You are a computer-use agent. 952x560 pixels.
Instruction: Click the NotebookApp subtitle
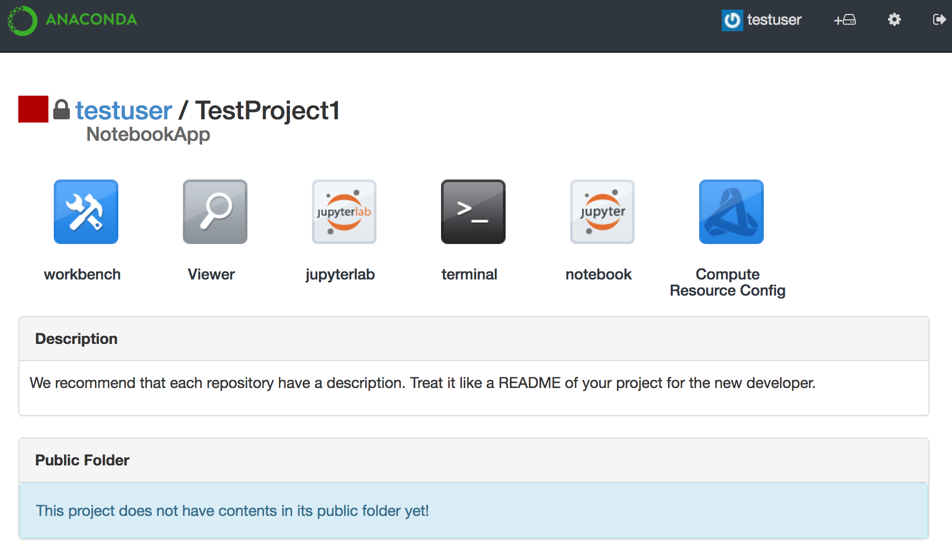(148, 134)
